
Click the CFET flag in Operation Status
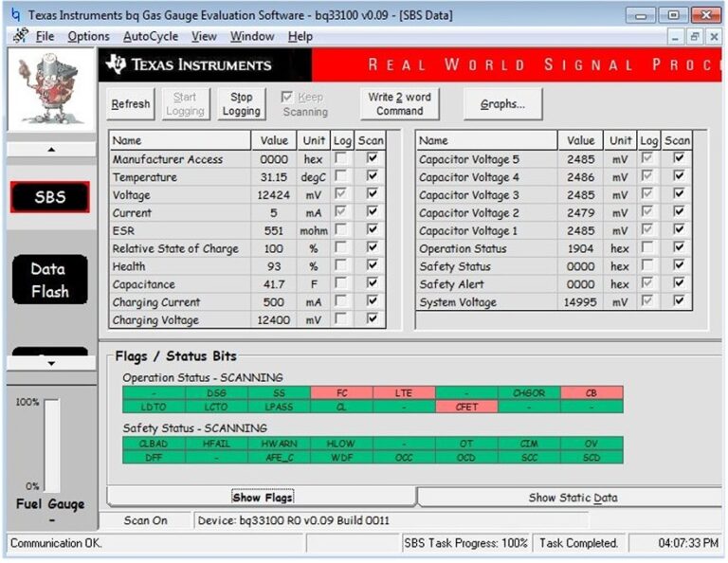pyautogui.click(x=466, y=407)
